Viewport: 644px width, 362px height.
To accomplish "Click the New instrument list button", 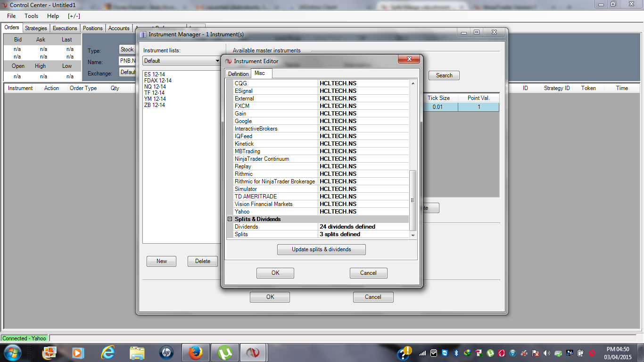I will [162, 261].
